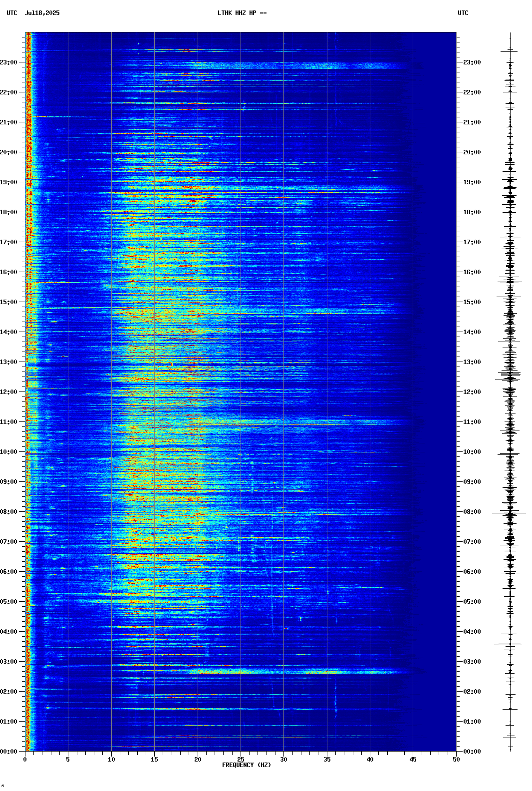Select the 0 Hz frequency tick label
The width and height of the screenshot is (532, 791).
point(25,760)
